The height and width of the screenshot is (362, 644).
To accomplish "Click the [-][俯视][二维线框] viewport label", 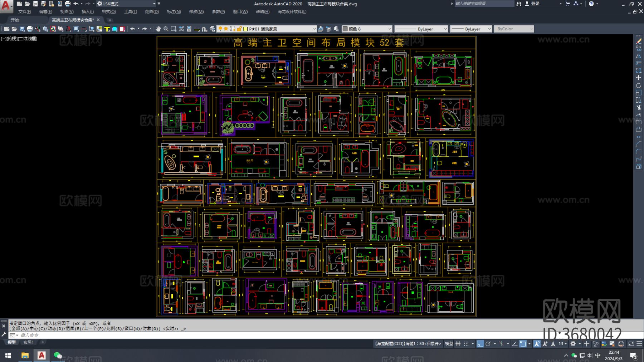I will [x=19, y=39].
